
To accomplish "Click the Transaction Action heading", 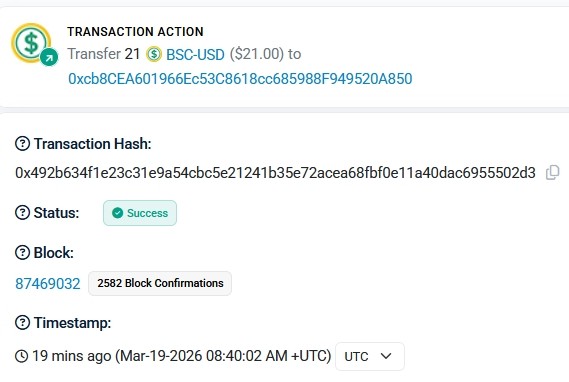I will point(135,32).
